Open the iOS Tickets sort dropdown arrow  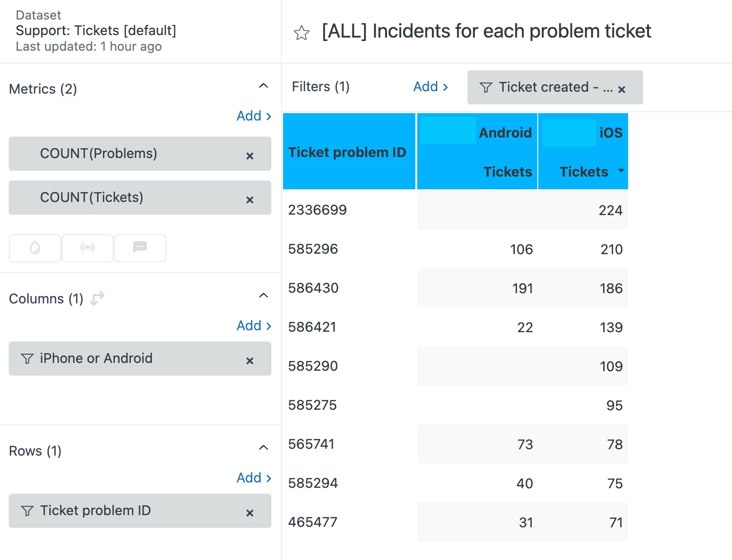click(x=621, y=171)
